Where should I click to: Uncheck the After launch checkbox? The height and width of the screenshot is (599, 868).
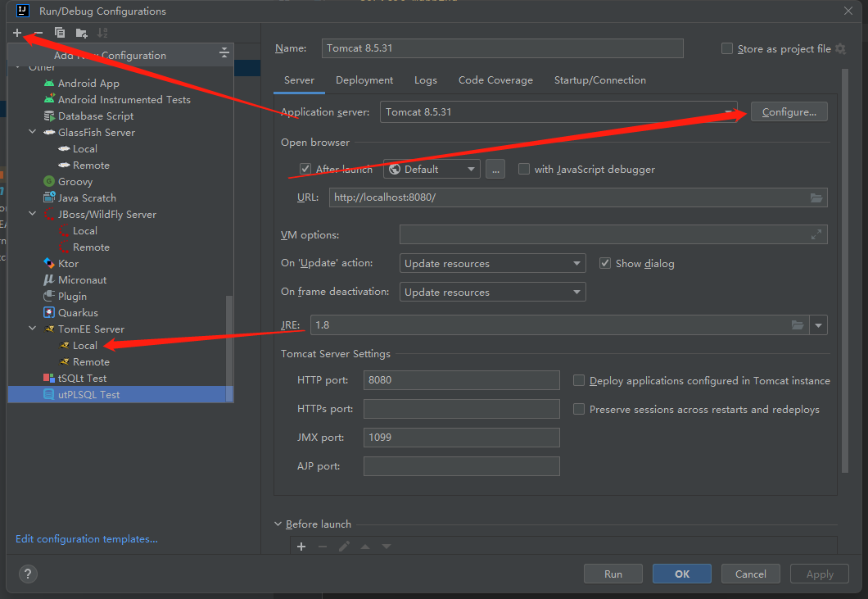click(x=305, y=169)
